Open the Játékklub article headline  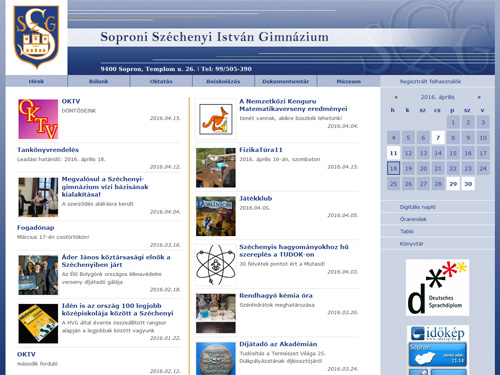pyautogui.click(x=256, y=198)
